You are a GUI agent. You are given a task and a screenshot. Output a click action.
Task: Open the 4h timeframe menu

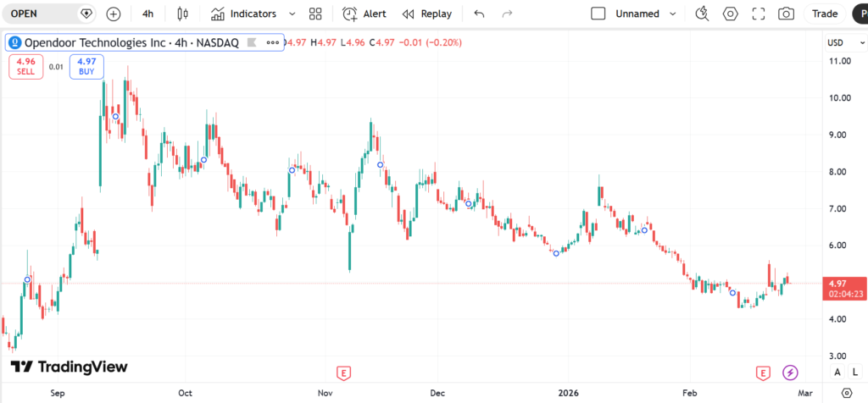148,14
